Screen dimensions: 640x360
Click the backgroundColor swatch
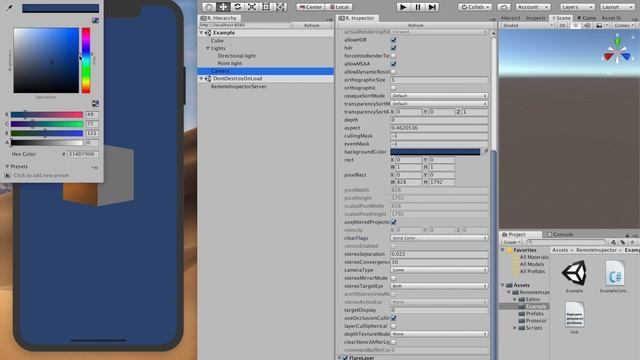(x=435, y=152)
